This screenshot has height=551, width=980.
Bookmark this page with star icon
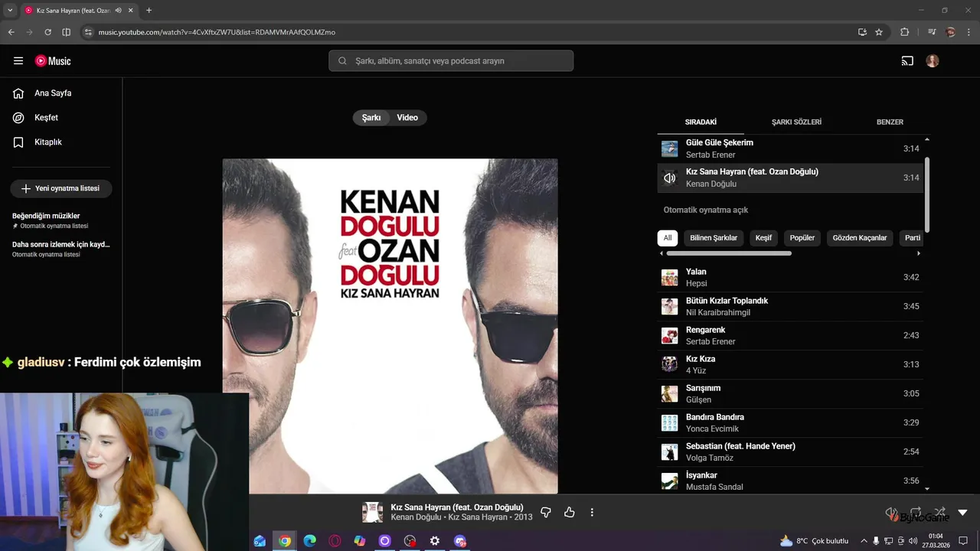click(879, 32)
